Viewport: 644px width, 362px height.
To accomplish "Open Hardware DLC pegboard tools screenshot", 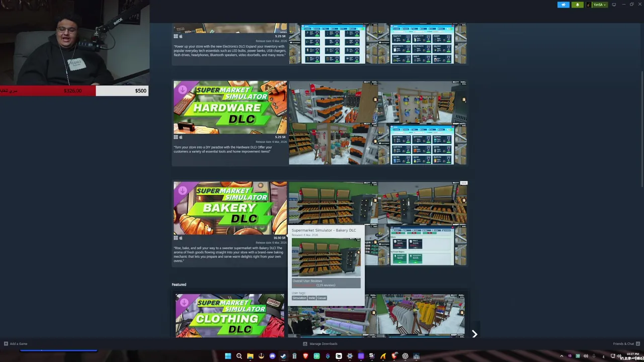I will click(422, 102).
